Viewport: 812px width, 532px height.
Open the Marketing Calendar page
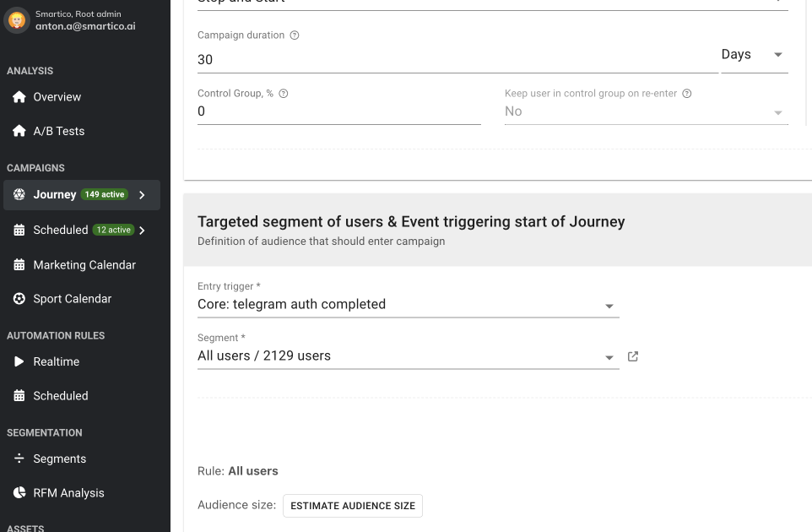pos(84,265)
